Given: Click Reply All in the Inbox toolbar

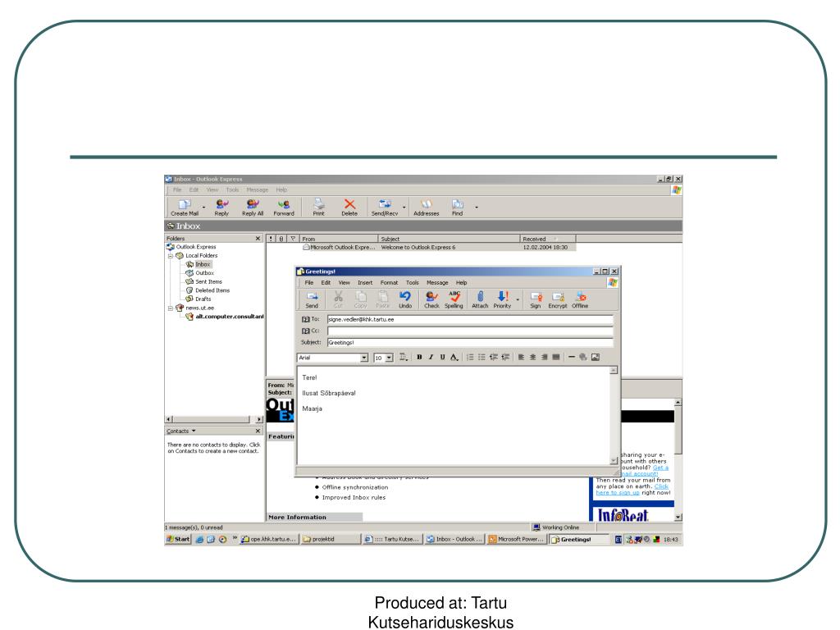Looking at the screenshot, I should (253, 208).
